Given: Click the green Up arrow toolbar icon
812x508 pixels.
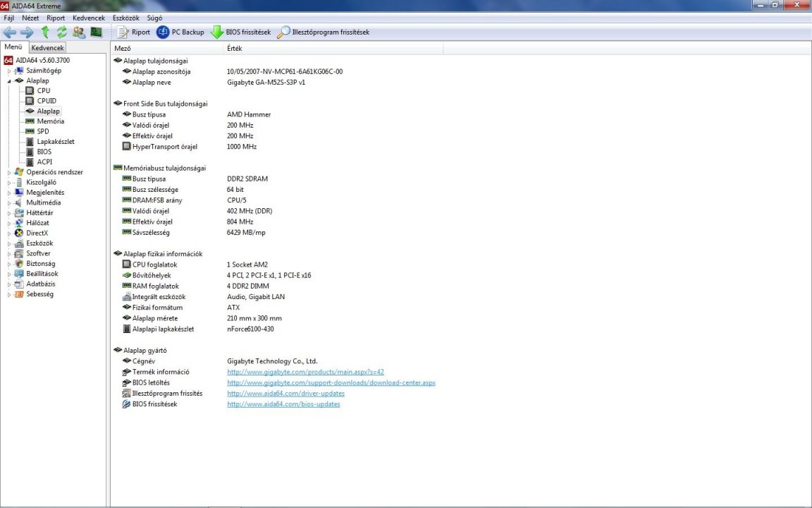Looking at the screenshot, I should (x=45, y=32).
